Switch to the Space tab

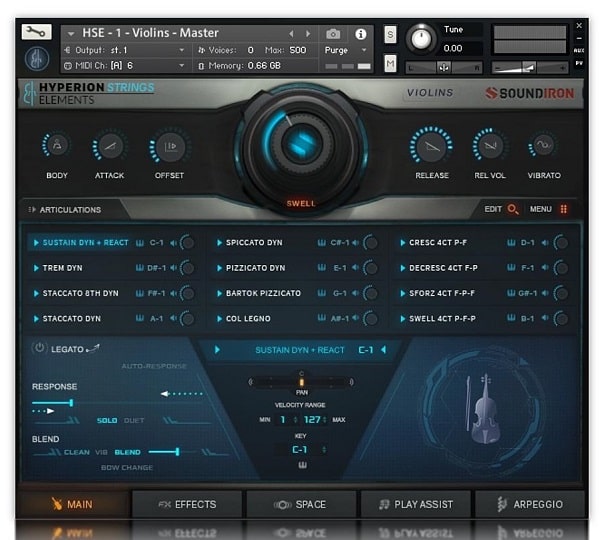click(301, 504)
